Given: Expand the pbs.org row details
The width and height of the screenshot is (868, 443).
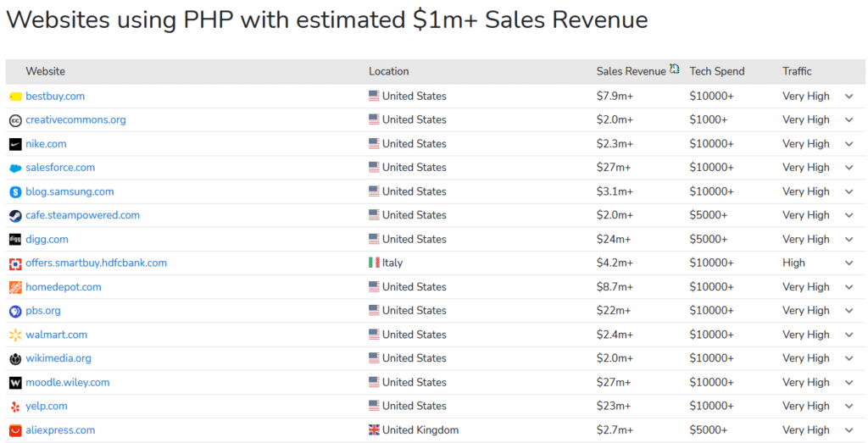Looking at the screenshot, I should [849, 311].
